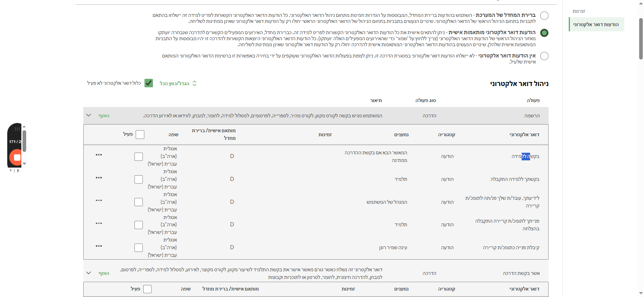Click the page vertical scrollbar thumb

[x=641, y=38]
